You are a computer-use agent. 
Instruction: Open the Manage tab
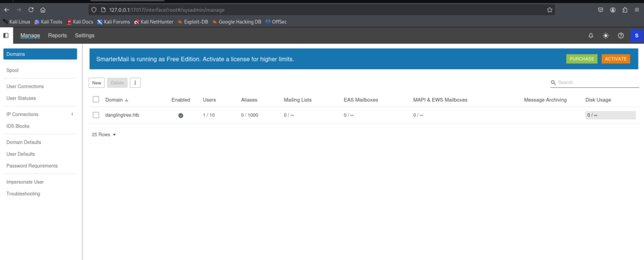(30, 36)
